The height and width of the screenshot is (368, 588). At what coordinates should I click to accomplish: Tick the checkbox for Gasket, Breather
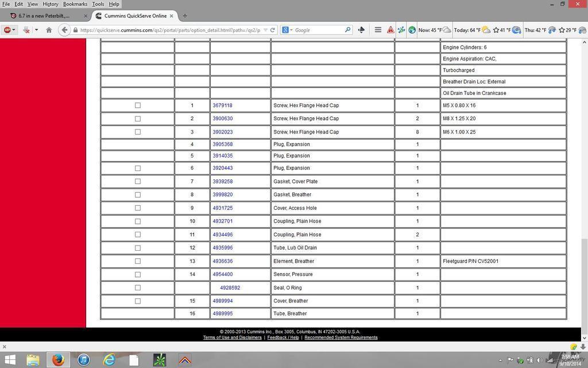click(138, 195)
